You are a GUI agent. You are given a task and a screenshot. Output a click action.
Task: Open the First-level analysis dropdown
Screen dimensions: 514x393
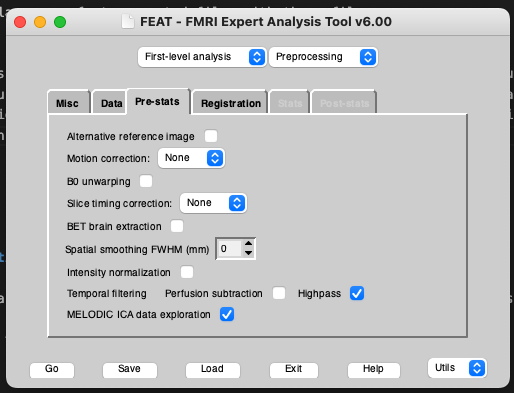point(202,57)
